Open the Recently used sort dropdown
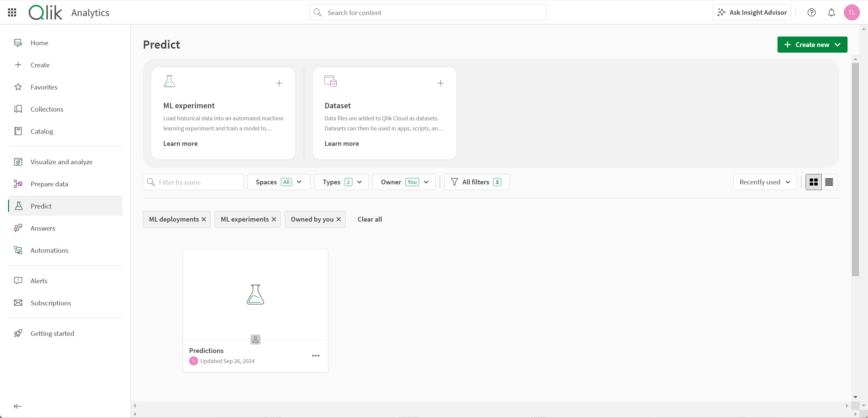The image size is (868, 418). (x=764, y=182)
